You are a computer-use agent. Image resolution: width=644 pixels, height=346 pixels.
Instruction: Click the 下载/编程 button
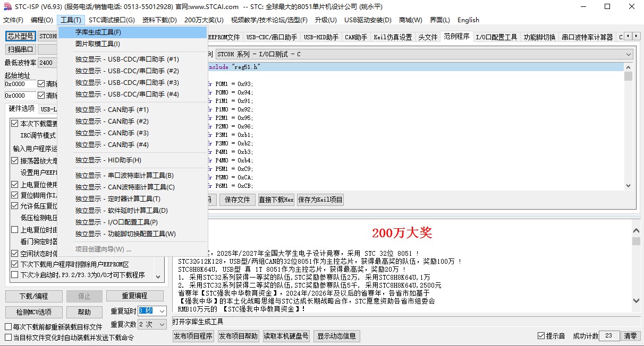point(34,296)
